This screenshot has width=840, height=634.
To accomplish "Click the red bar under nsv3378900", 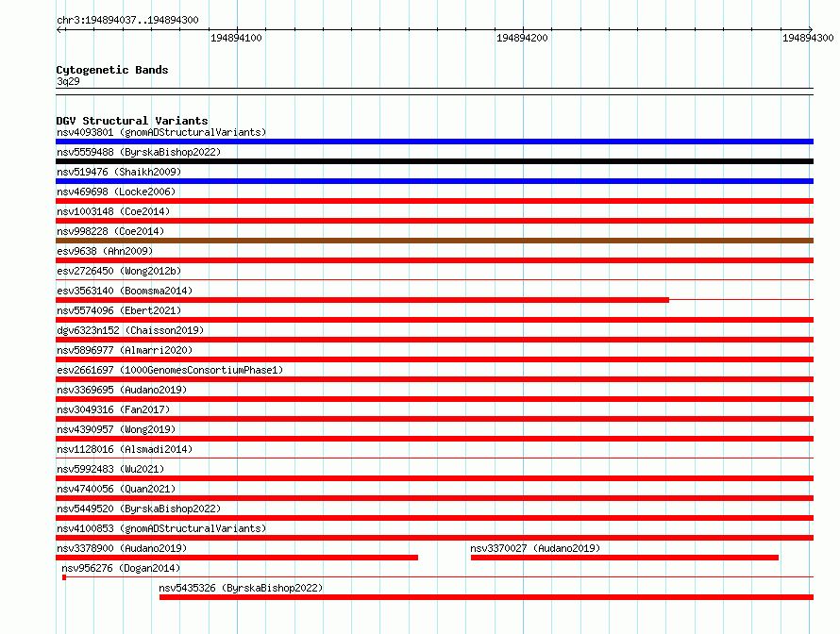I will (237, 558).
